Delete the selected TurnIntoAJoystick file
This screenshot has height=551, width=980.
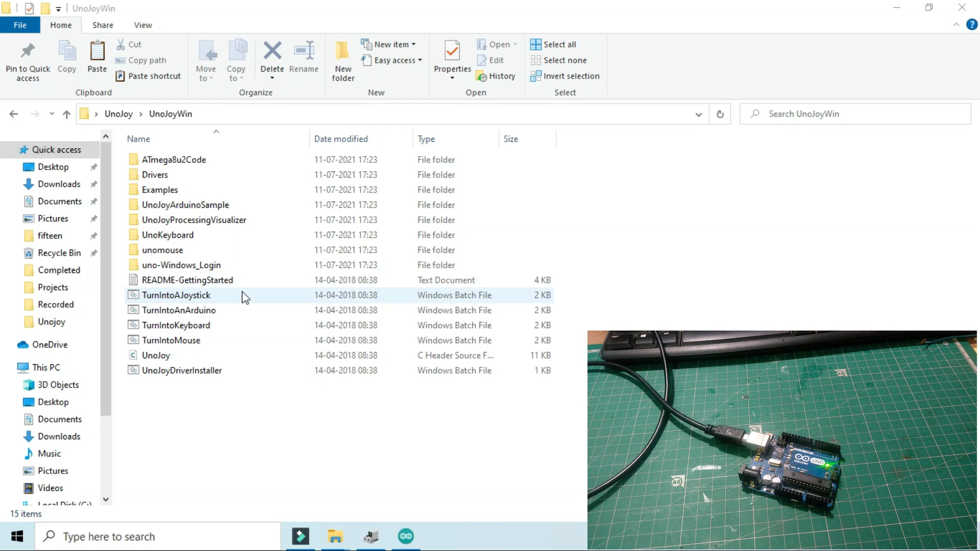(272, 59)
